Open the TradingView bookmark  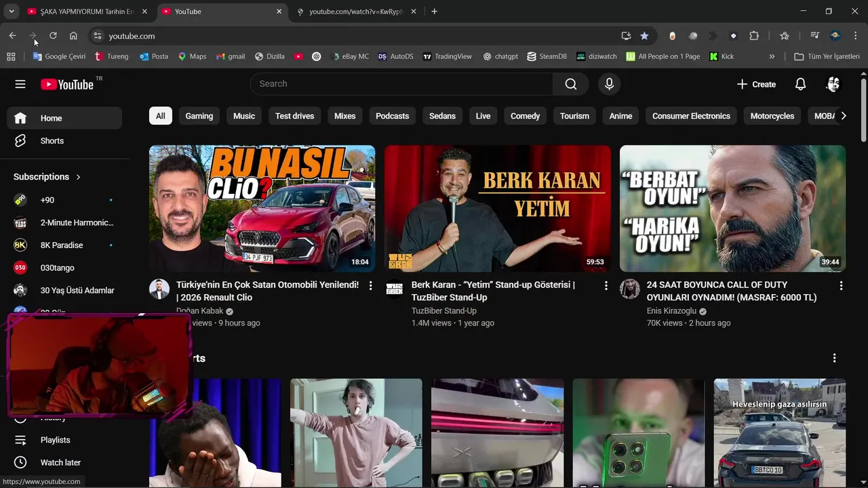447,56
